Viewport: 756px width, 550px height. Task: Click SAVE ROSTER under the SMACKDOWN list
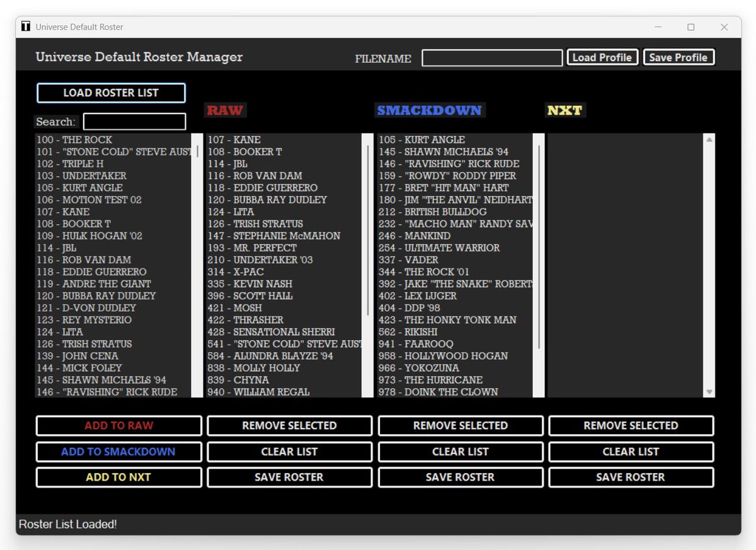461,477
